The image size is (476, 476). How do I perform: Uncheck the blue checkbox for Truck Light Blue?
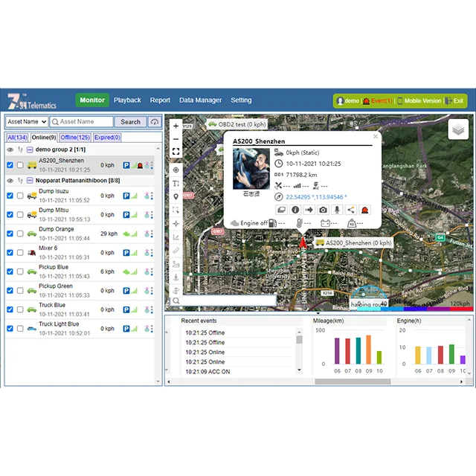[x=10, y=329]
